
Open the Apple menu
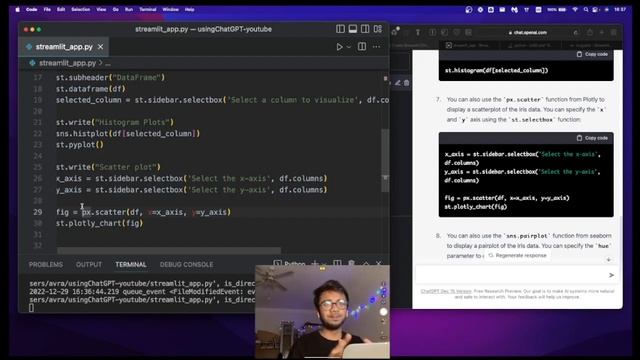(x=17, y=9)
